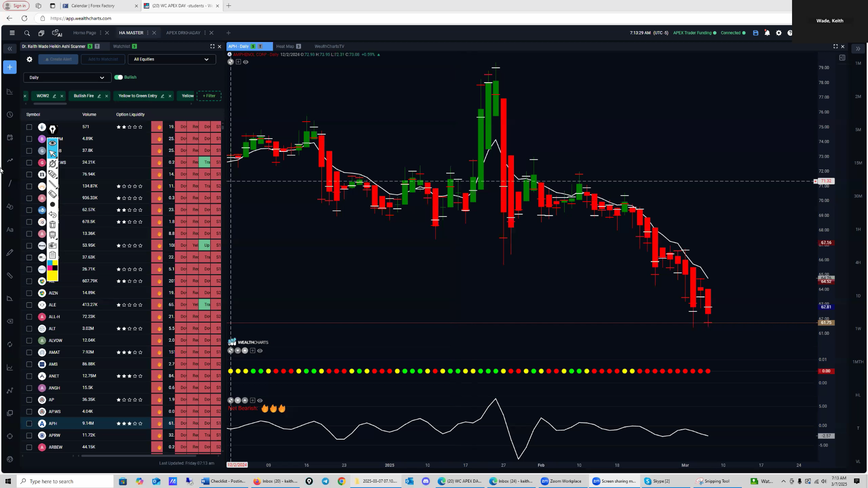The height and width of the screenshot is (488, 868).
Task: Click the layouts stacked-windows icon
Action: point(41,33)
